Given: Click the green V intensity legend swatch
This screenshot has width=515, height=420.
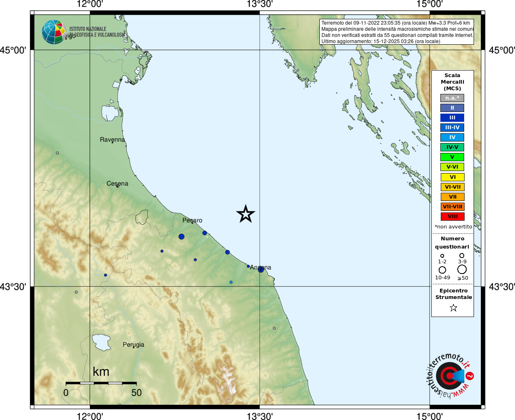Looking at the screenshot, I should 452,157.
